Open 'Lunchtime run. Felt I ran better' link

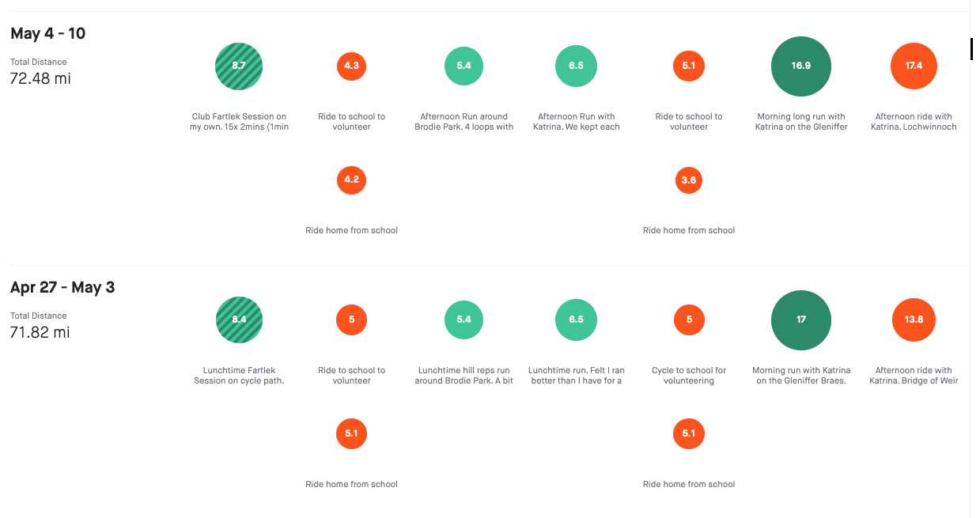tap(577, 376)
